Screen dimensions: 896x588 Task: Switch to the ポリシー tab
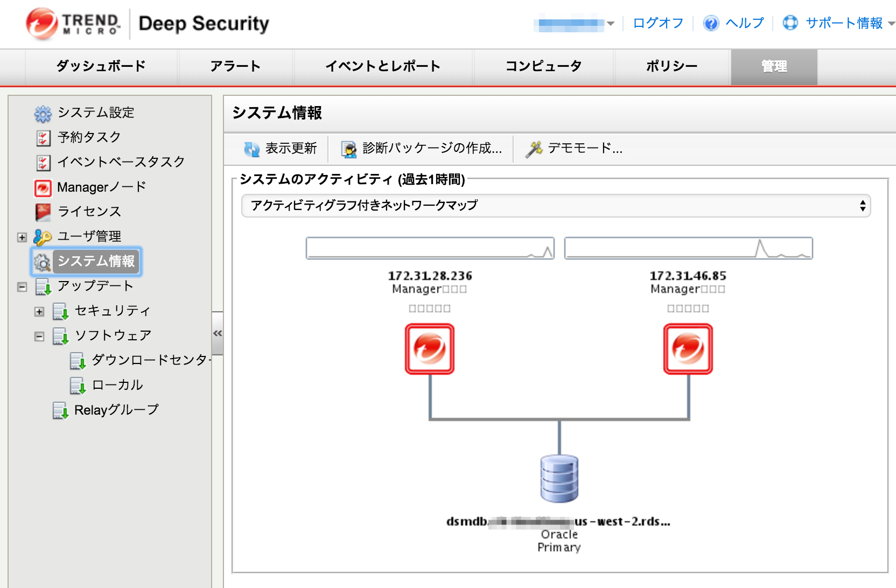pyautogui.click(x=672, y=66)
